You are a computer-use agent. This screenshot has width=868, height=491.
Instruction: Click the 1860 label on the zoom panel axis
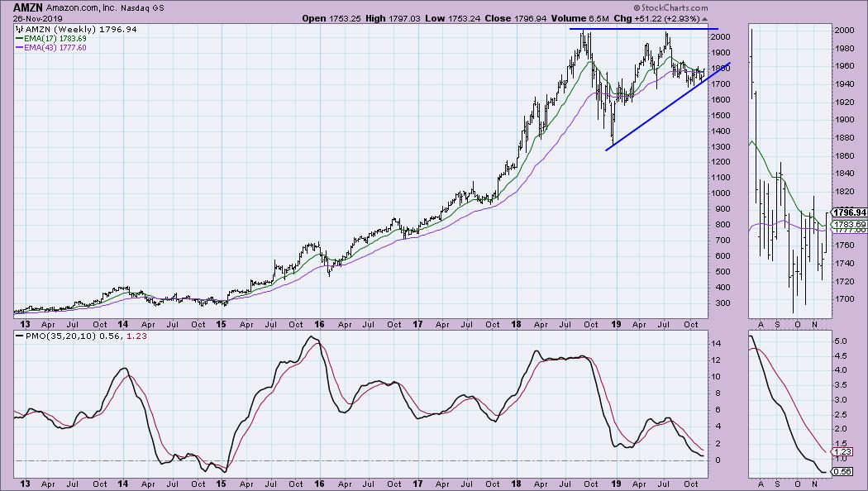[x=843, y=155]
